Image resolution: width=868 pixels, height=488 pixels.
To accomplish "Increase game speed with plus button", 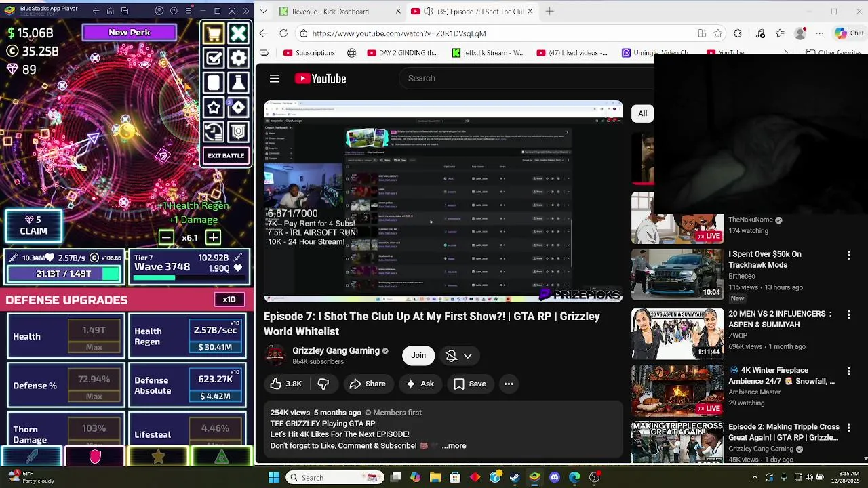I will tap(213, 237).
